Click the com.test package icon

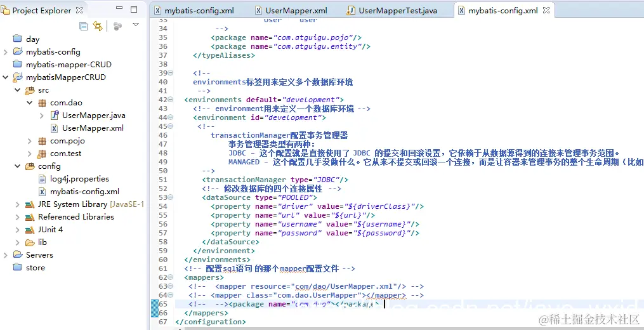pos(42,154)
